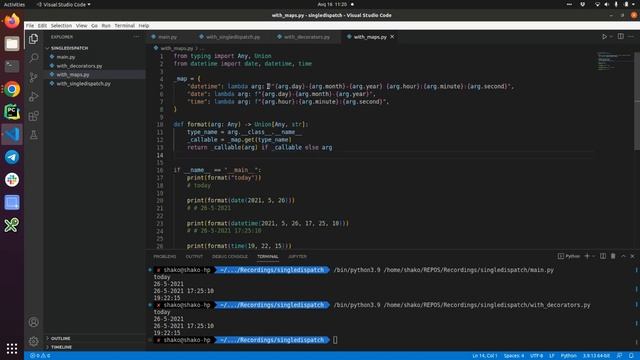Viewport: 640px width, 360px height.
Task: Open the Source Control view
Action: [x=33, y=77]
